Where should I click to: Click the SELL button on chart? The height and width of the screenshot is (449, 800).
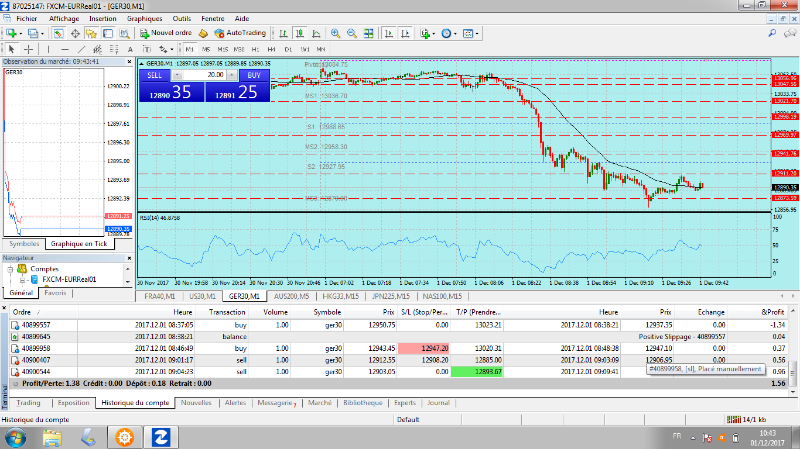tap(155, 75)
